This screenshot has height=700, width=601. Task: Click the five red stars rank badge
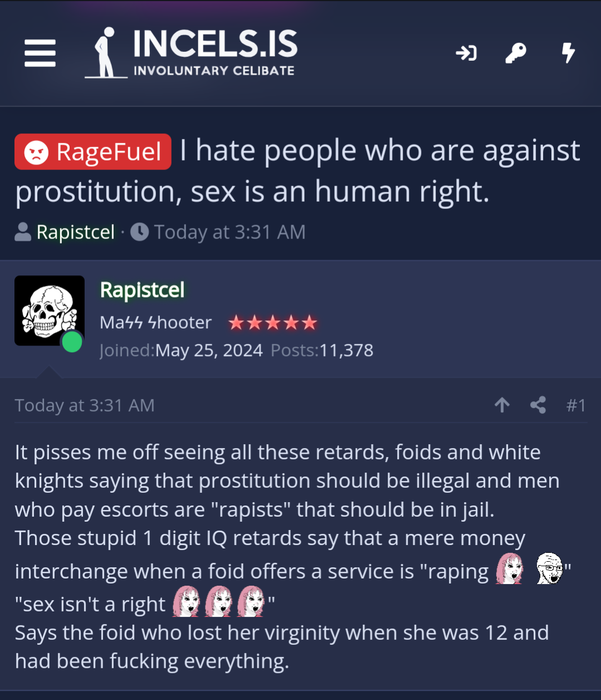pyautogui.click(x=272, y=323)
